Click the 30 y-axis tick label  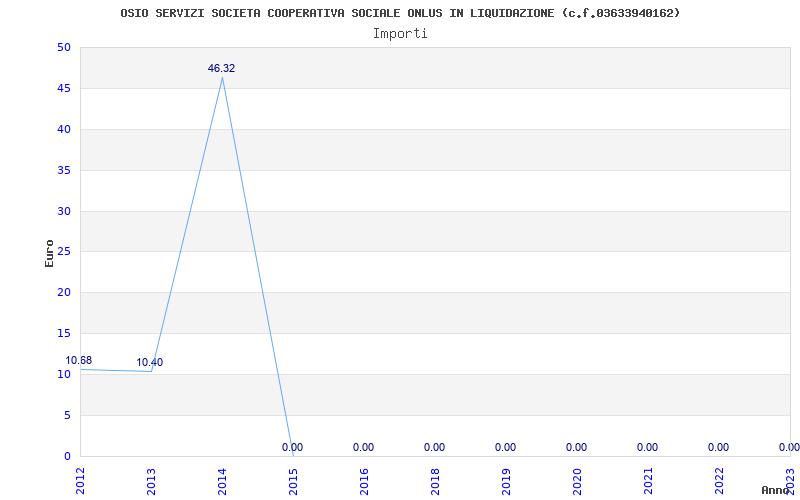pos(64,211)
